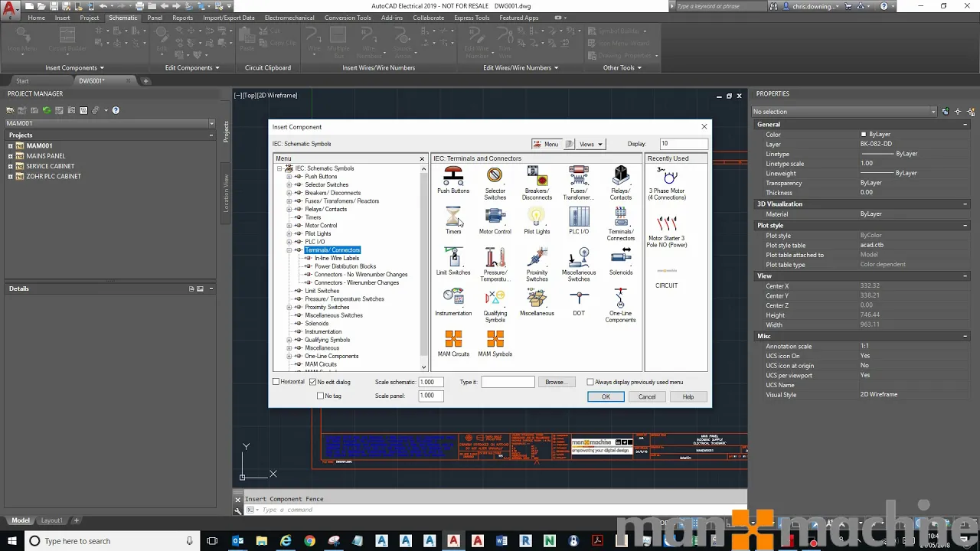The height and width of the screenshot is (551, 980).
Task: Open the MAM Symbols icon
Action: [495, 338]
